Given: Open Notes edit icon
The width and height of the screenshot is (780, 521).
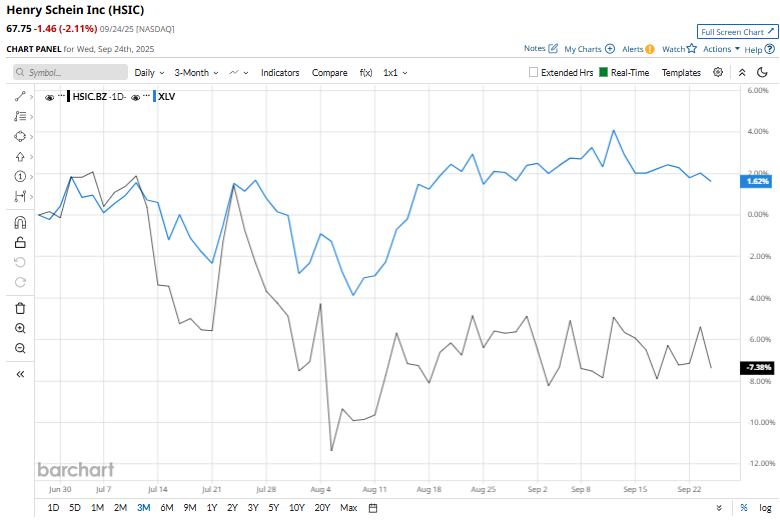Looking at the screenshot, I should tap(553, 49).
